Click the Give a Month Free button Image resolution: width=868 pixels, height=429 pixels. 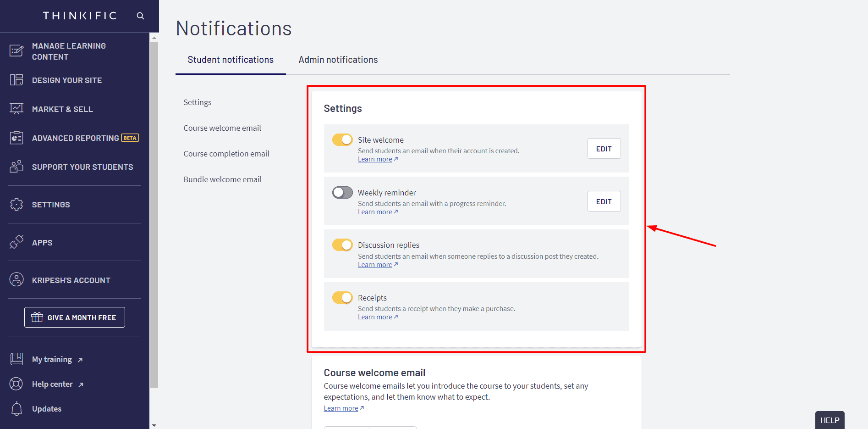click(x=75, y=317)
